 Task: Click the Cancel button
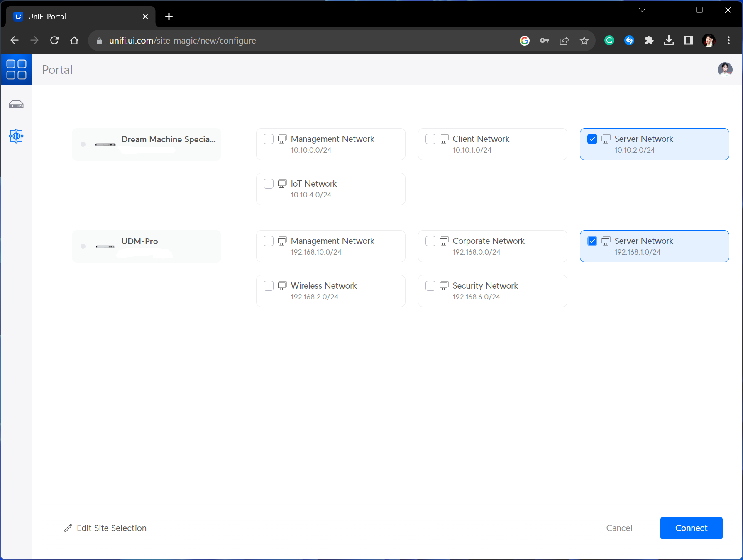pyautogui.click(x=619, y=528)
